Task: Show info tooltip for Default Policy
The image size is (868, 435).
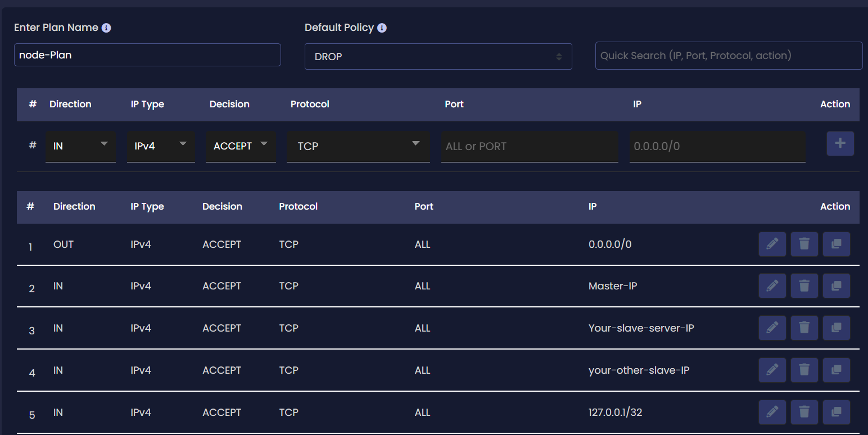Action: coord(382,28)
